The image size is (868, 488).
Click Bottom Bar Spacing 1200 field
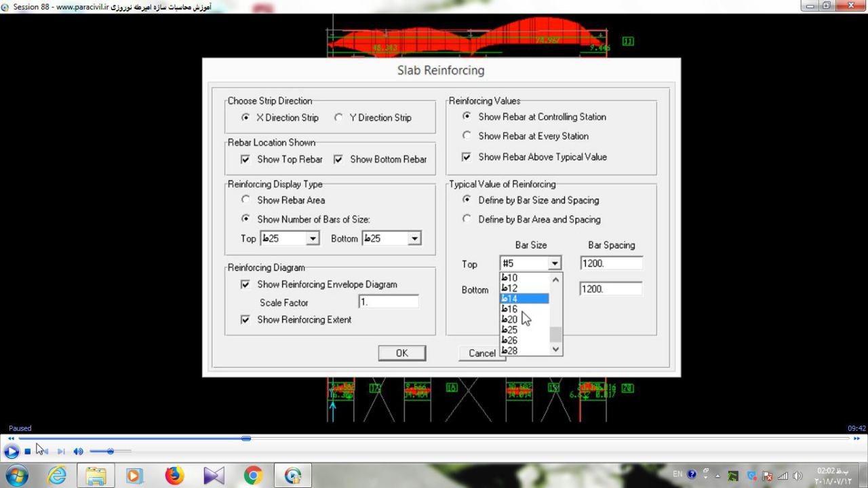[x=611, y=289]
